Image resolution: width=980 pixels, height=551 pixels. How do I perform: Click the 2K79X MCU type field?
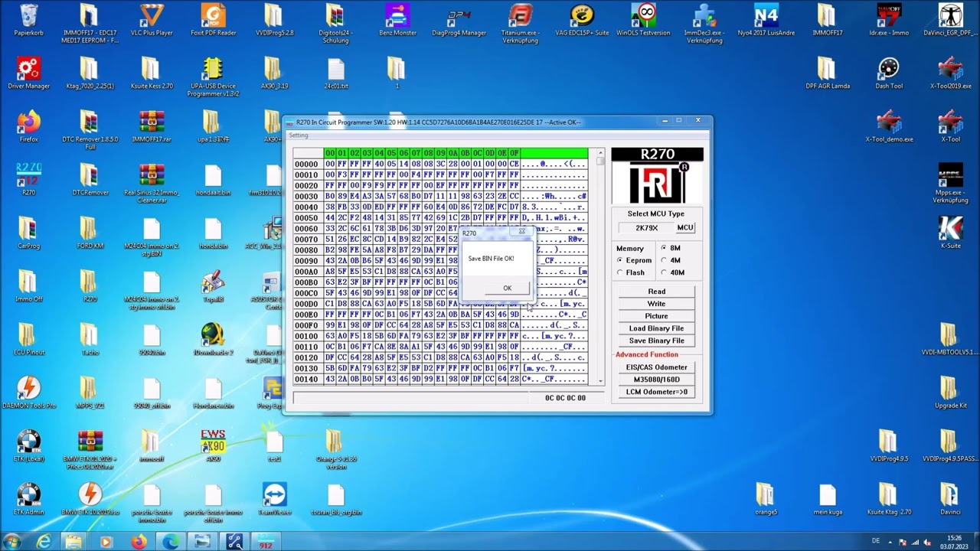pos(646,228)
